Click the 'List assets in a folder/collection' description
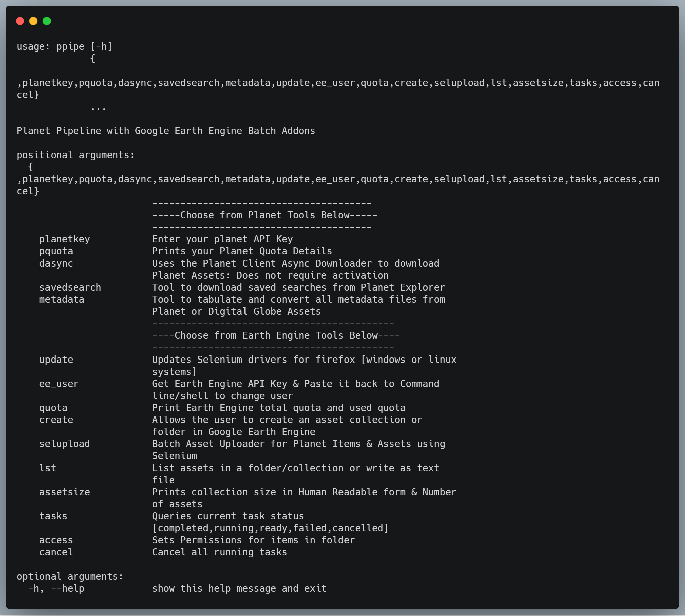Image resolution: width=685 pixels, height=616 pixels. 295,468
